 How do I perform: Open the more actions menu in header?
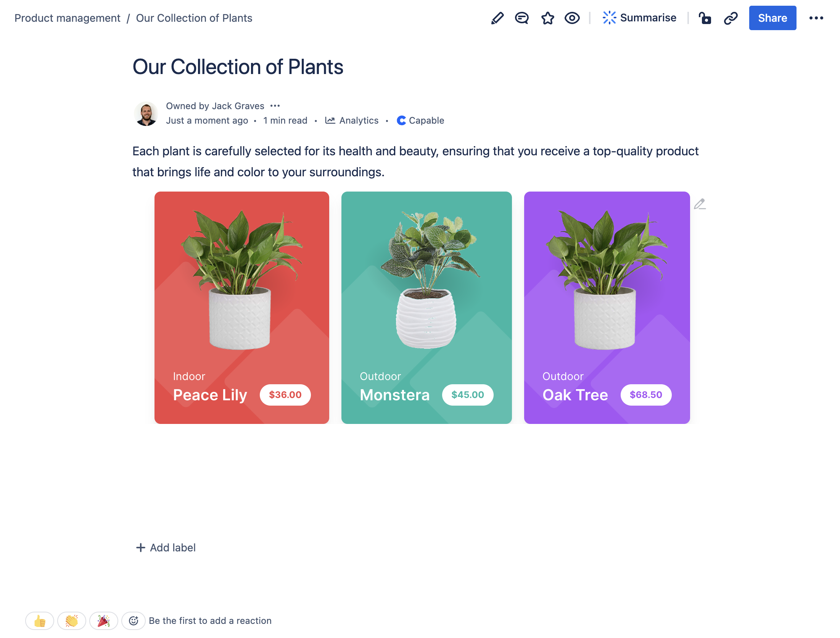click(816, 18)
